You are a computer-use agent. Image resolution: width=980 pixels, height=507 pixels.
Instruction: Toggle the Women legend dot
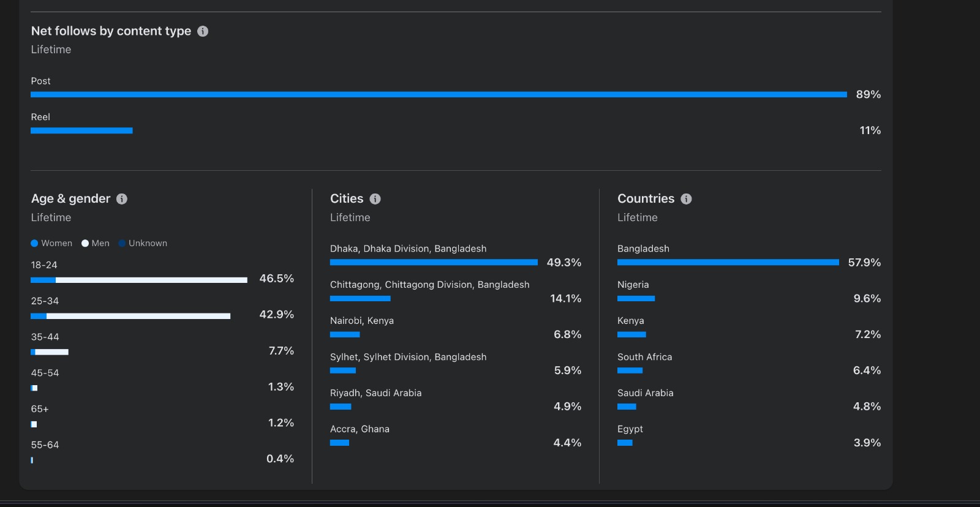click(35, 244)
